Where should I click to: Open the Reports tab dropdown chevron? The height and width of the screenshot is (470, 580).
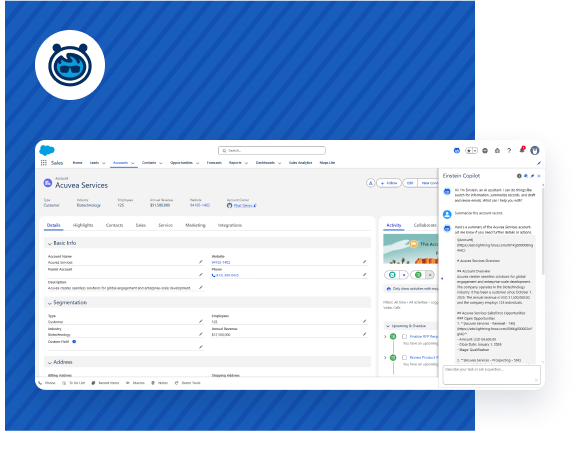246,163
